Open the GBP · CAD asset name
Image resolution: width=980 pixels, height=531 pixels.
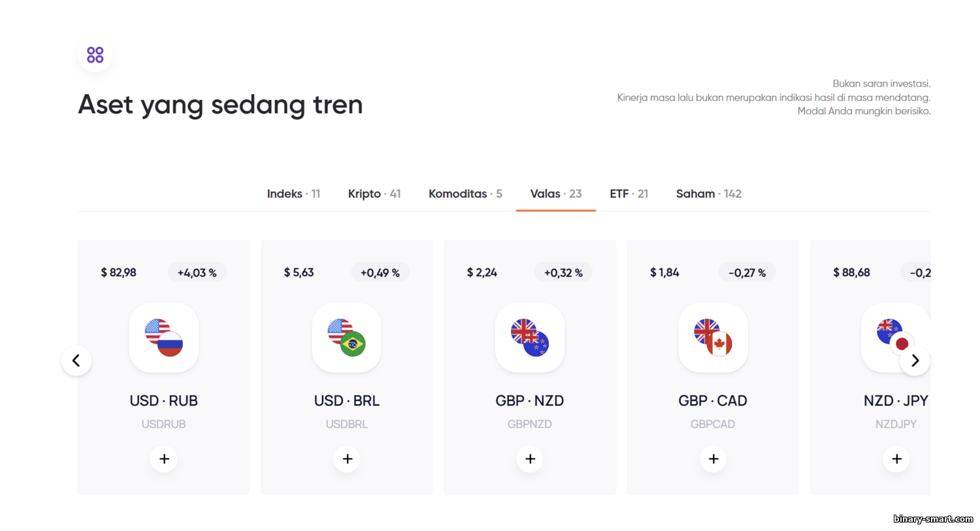coord(713,401)
